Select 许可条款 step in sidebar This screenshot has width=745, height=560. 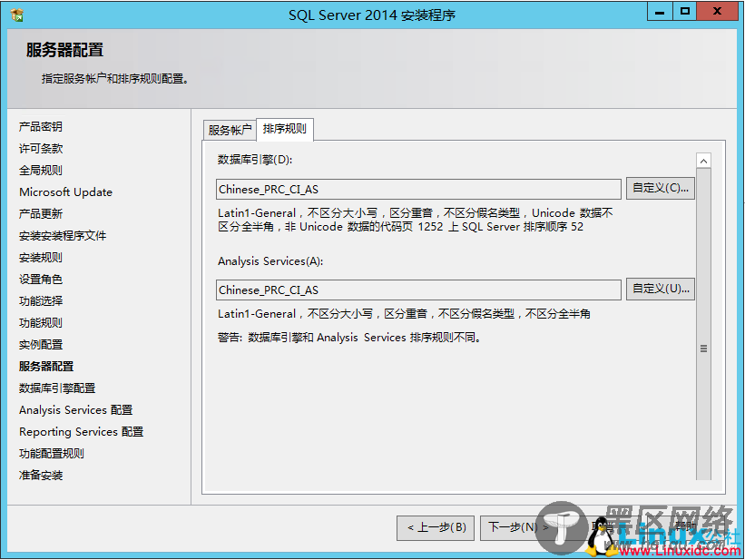click(41, 148)
